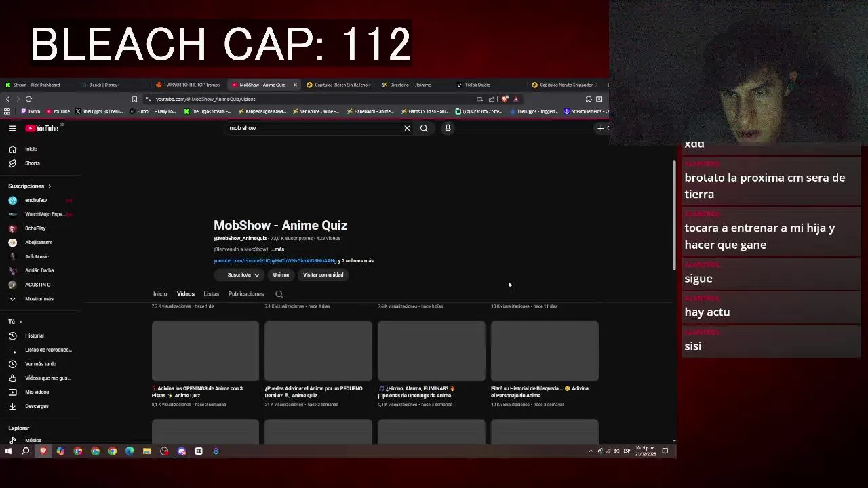Clear the 'mob show' search text
Image resolution: width=868 pixels, height=488 pixels.
click(407, 128)
